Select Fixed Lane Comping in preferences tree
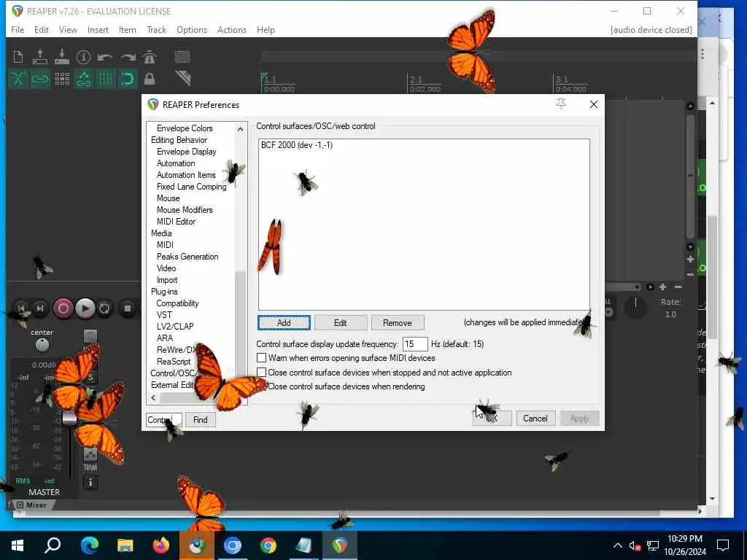Image resolution: width=747 pixels, height=560 pixels. point(192,186)
